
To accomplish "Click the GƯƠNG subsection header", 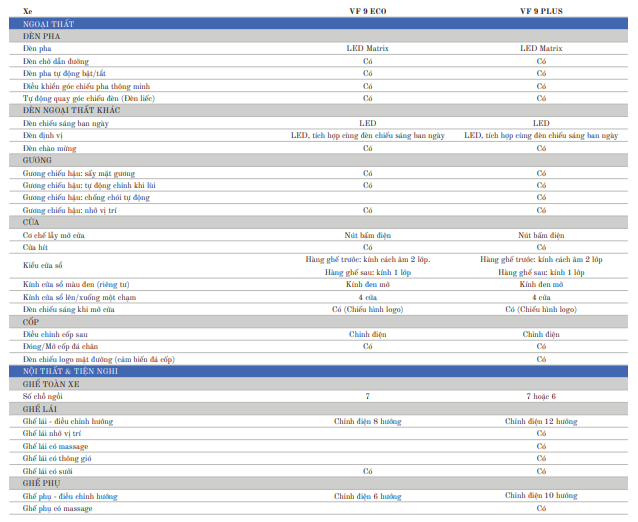I will coord(38,160).
